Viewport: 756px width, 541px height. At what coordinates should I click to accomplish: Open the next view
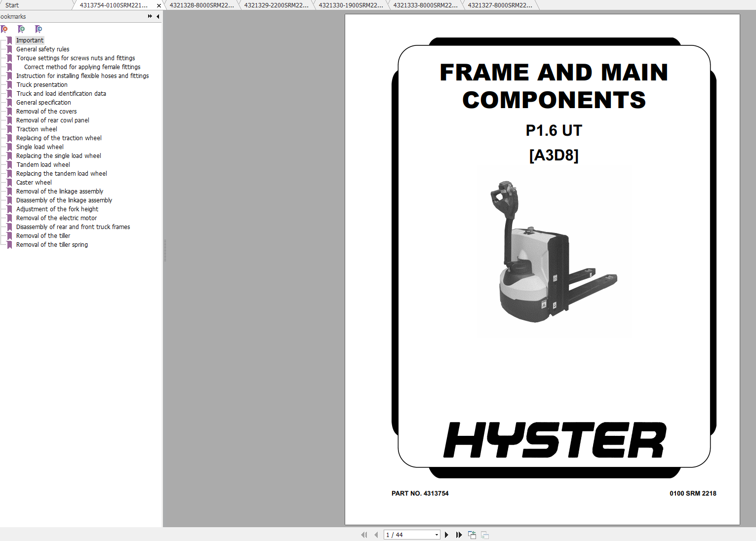(484, 535)
